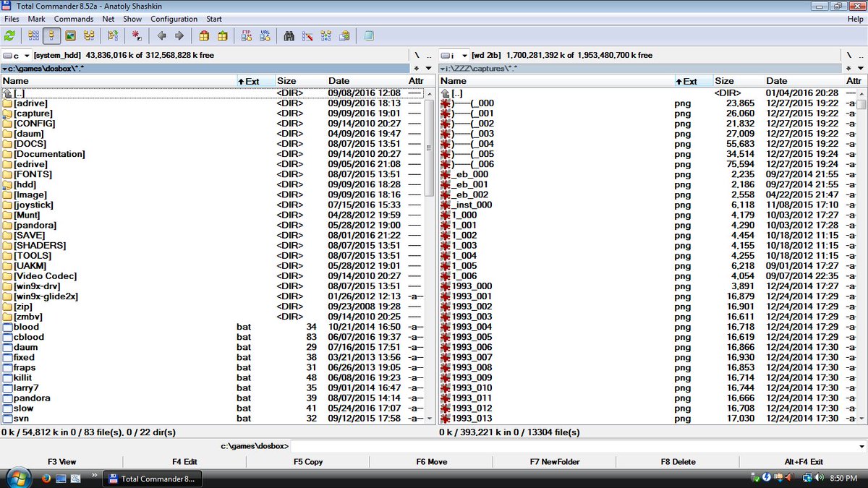Go forward with the right arrow icon
Viewport: 868px width, 488px height.
coord(179,35)
